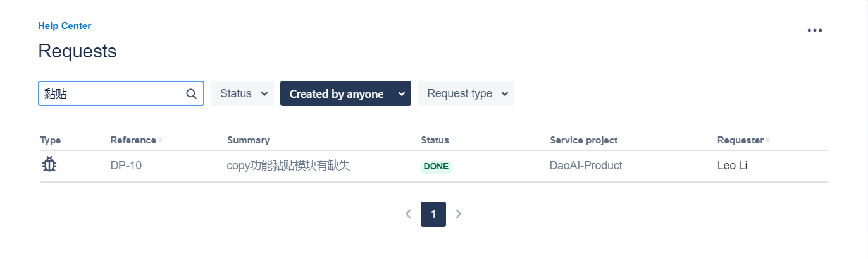Click the Requester column sort arrows

768,140
